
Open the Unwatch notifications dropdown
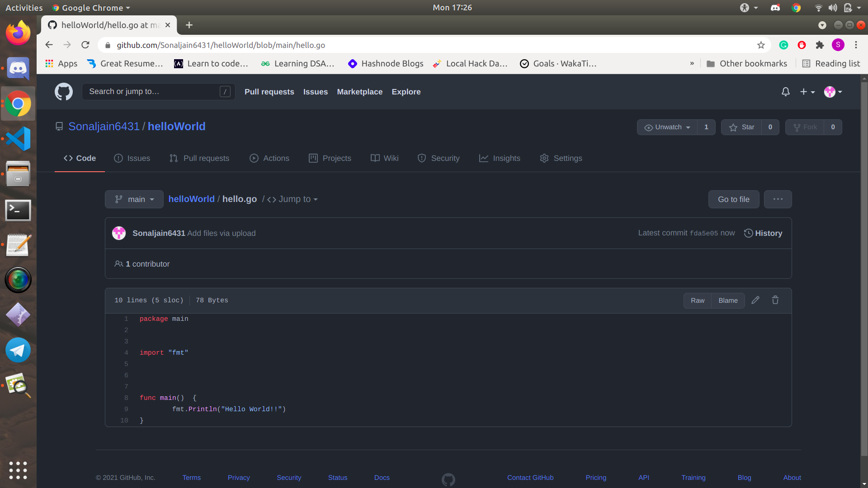[x=667, y=127]
